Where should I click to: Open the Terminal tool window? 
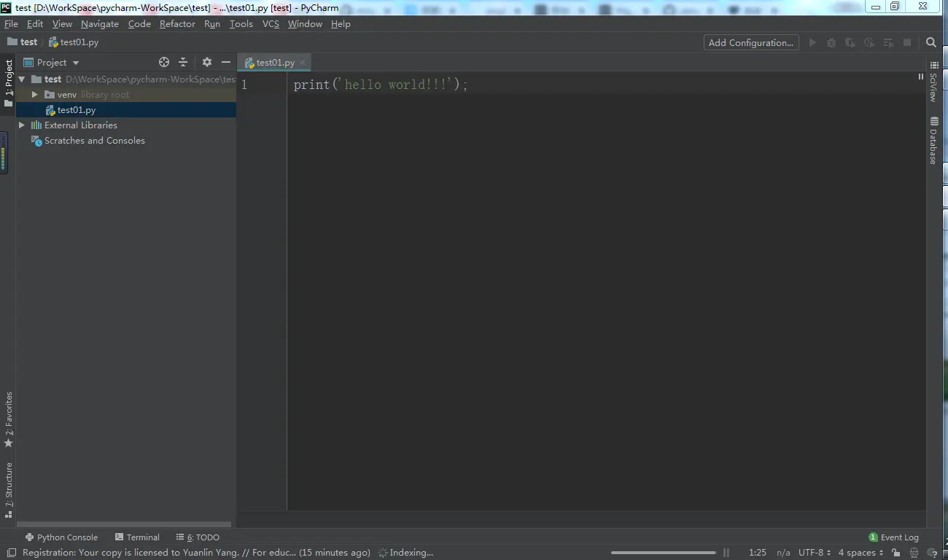[137, 537]
